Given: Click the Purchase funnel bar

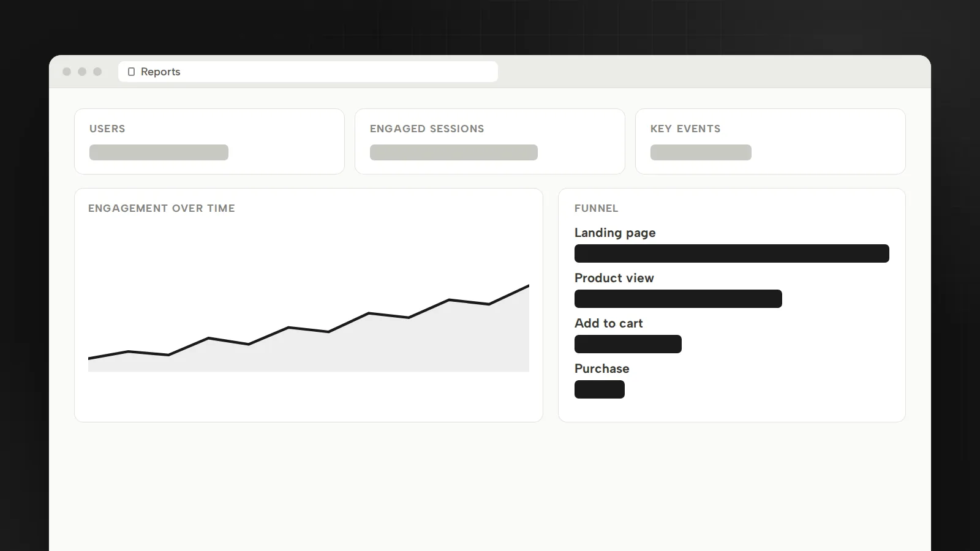Looking at the screenshot, I should (600, 389).
